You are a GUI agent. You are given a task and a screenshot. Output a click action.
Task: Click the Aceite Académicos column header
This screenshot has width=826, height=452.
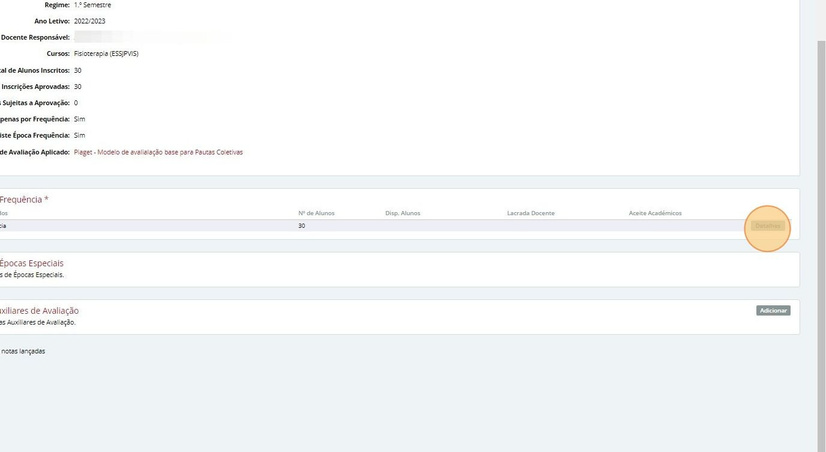pos(655,213)
